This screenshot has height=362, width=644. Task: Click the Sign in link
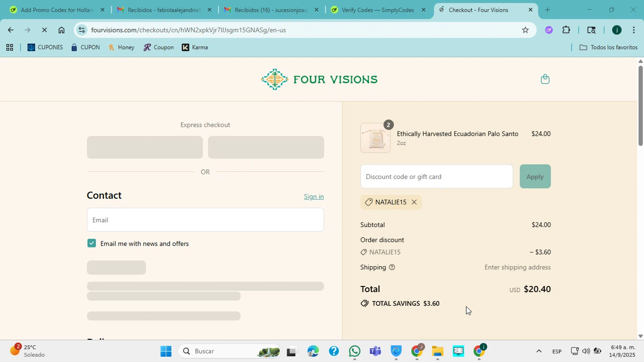point(314,197)
